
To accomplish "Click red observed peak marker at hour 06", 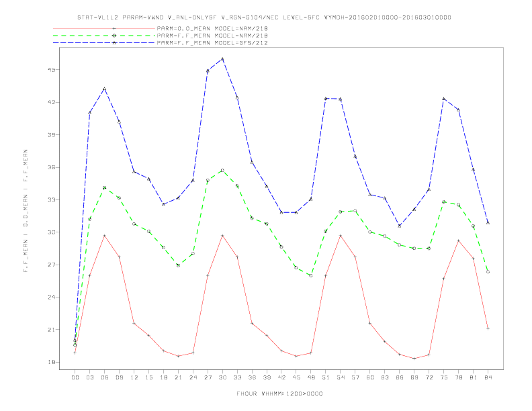I will (105, 235).
